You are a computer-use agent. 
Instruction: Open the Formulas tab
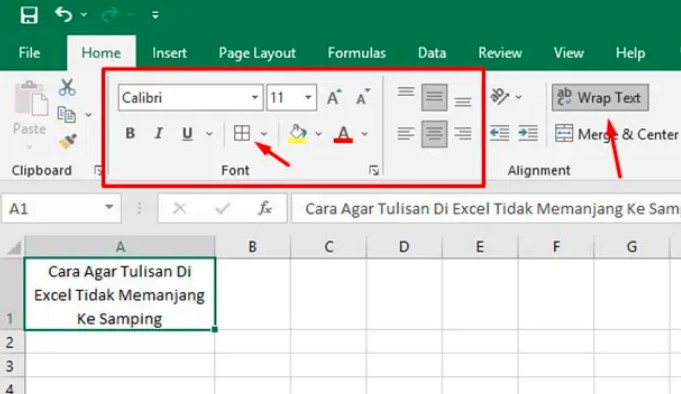click(x=357, y=53)
